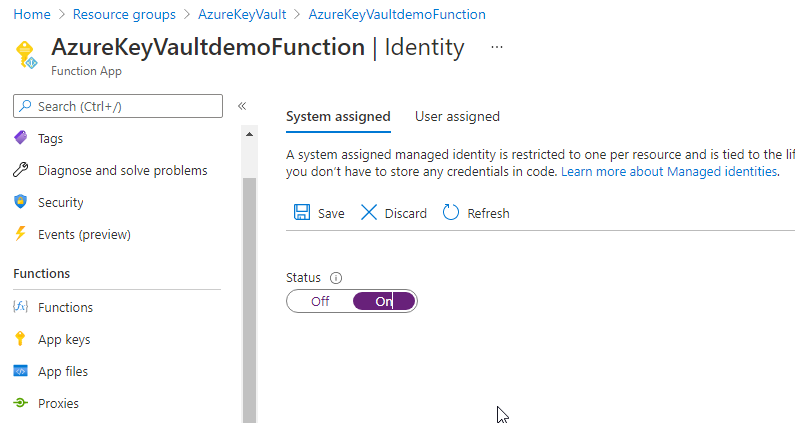The width and height of the screenshot is (795, 423).
Task: Go to Home breadcrumb
Action: pos(32,14)
